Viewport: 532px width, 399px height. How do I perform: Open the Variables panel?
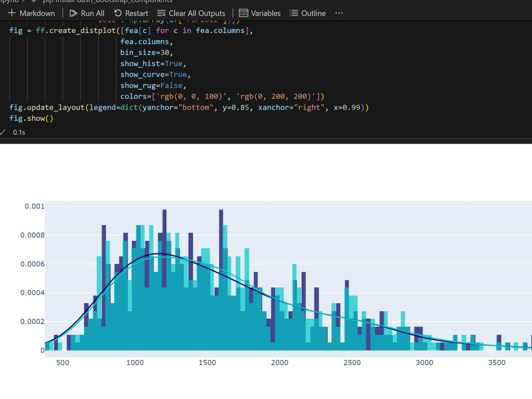coord(260,13)
